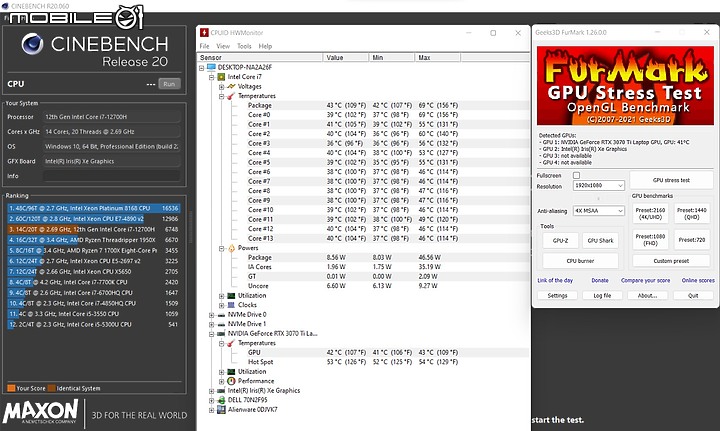Image resolution: width=720 pixels, height=431 pixels.
Task: Click the HWMonitor red lightning title icon
Action: (x=204, y=33)
